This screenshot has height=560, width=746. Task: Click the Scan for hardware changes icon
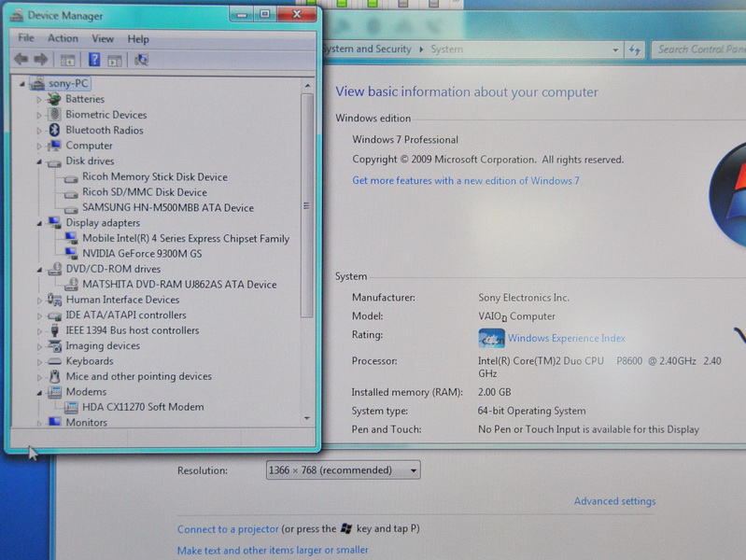[x=141, y=60]
